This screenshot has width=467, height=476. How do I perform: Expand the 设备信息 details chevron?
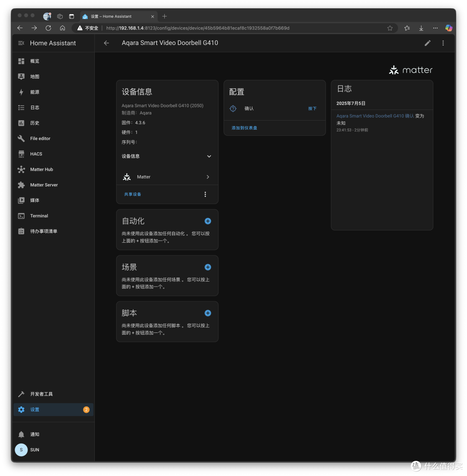[209, 157]
